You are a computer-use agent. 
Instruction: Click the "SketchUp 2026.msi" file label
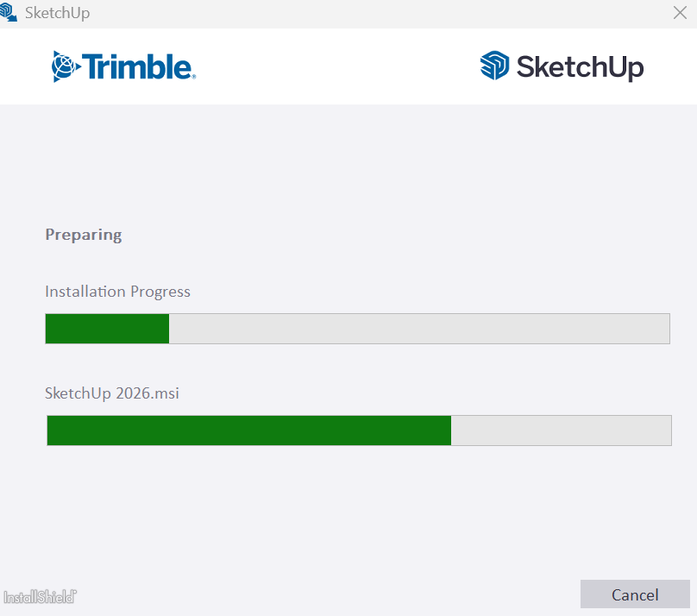click(x=112, y=393)
